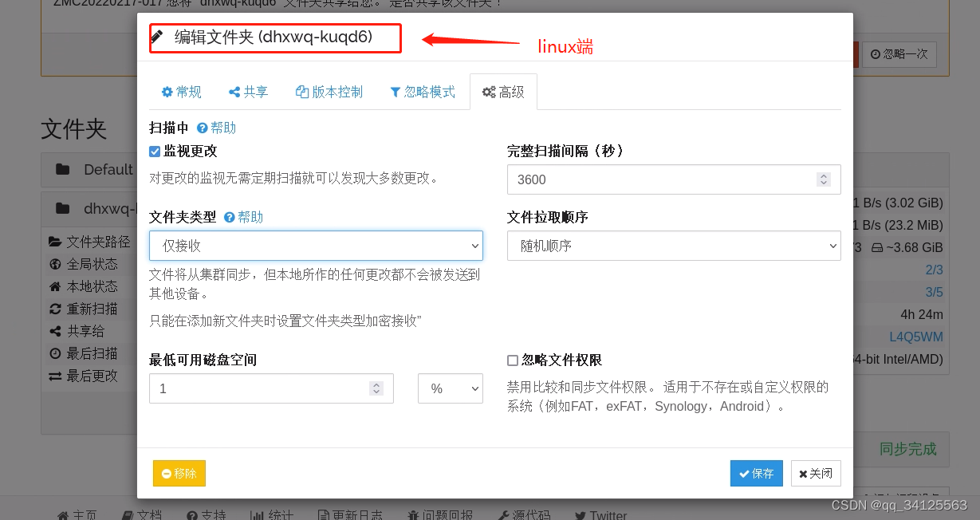The image size is (980, 520).
Task: Open the 文件拉取顺序 dropdown showing 随机顺序
Action: (x=674, y=246)
